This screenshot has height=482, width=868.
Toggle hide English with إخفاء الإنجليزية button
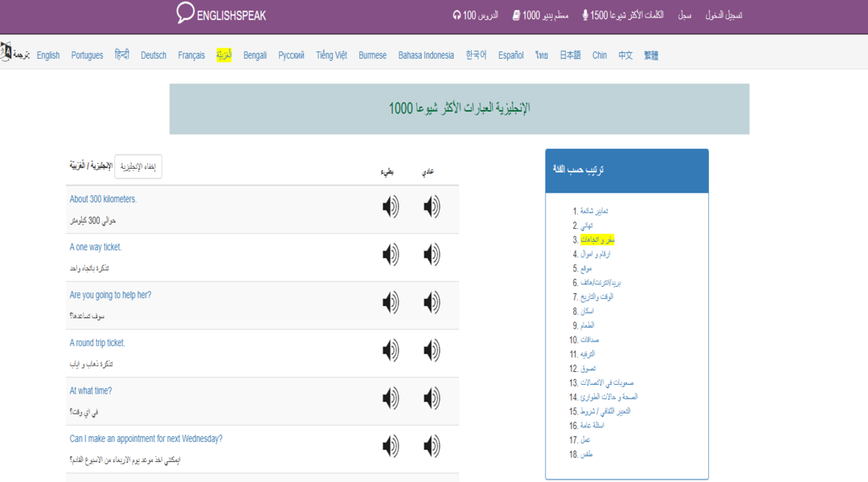pyautogui.click(x=137, y=166)
